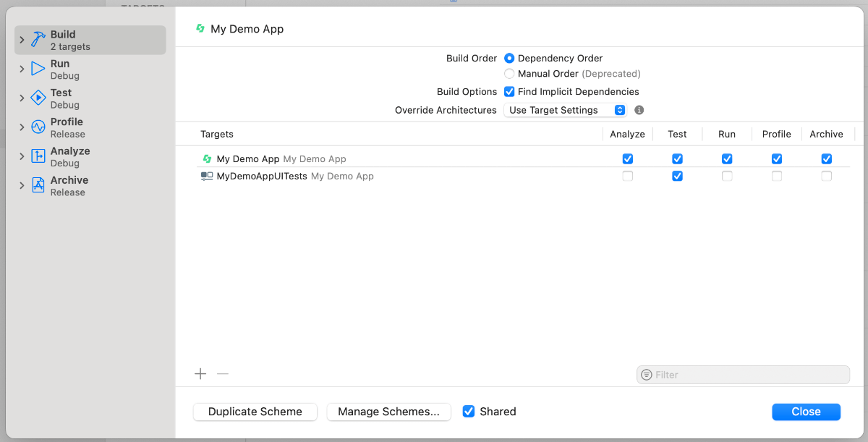Click the My Demo App target icon
Image resolution: width=868 pixels, height=442 pixels.
[x=207, y=158]
